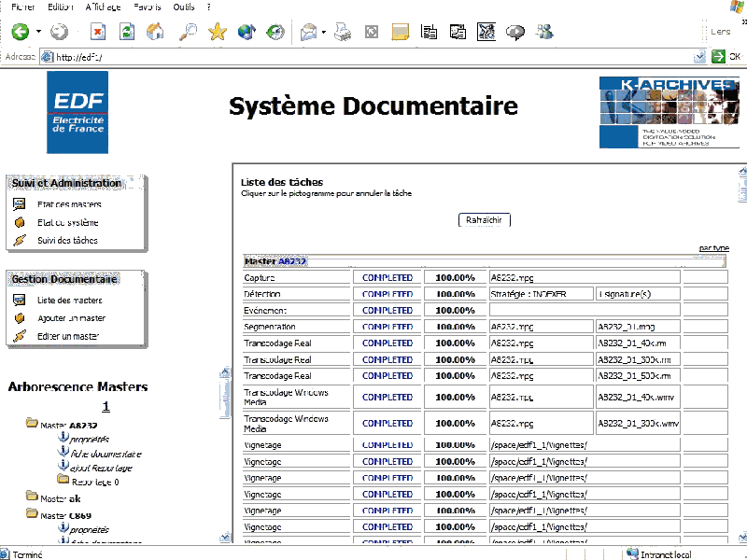This screenshot has height=560, width=747.
Task: Click the Print icon in the toolbar
Action: (343, 32)
